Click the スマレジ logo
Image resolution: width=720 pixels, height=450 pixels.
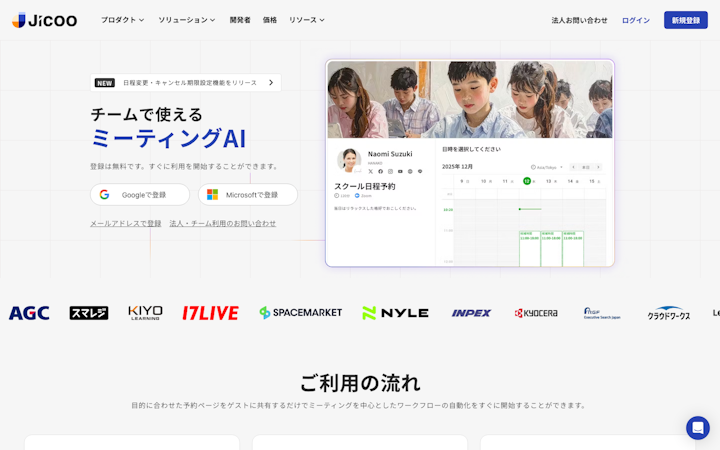click(89, 313)
